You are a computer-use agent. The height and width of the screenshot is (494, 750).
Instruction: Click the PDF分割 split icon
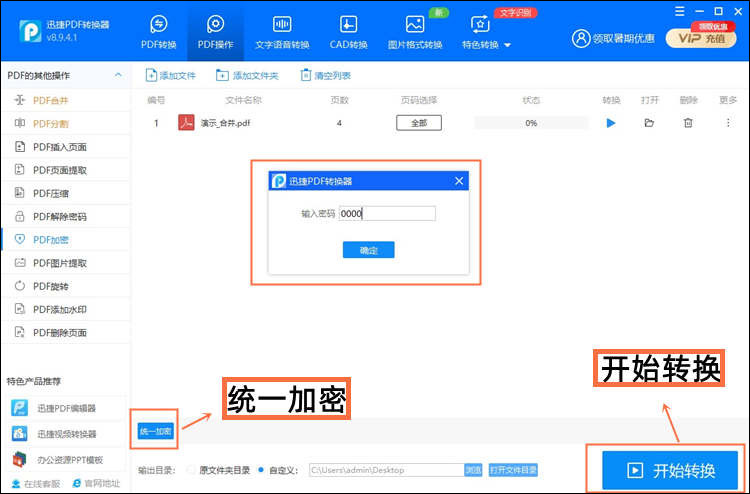(x=20, y=123)
